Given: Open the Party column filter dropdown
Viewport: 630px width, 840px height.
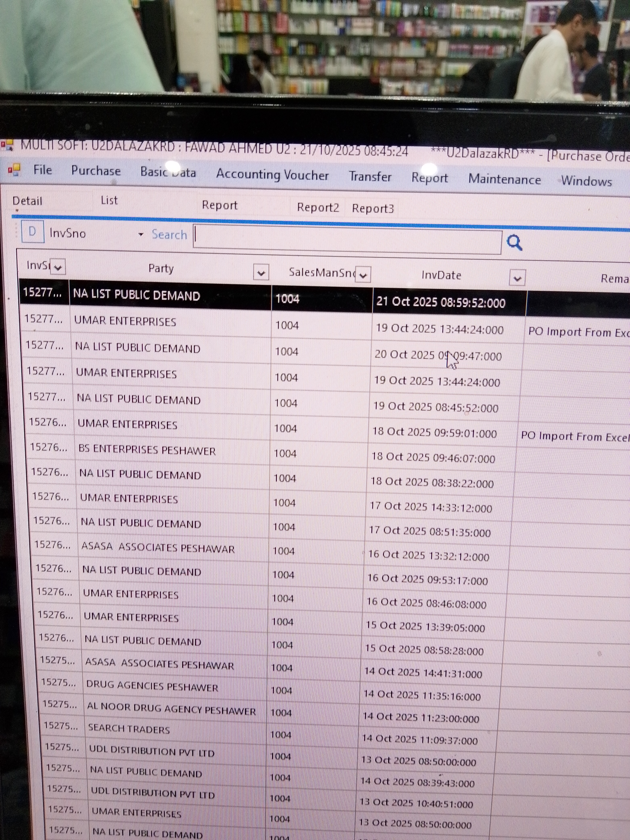Looking at the screenshot, I should click(261, 272).
